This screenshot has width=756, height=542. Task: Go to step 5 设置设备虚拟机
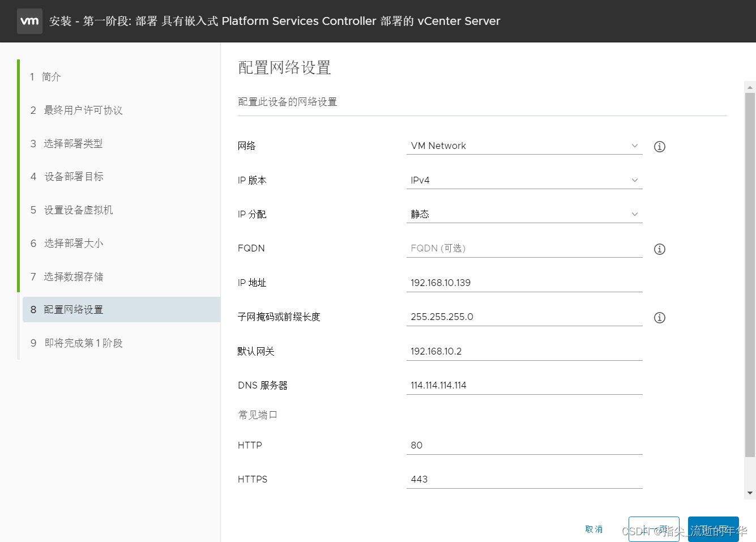(x=71, y=210)
